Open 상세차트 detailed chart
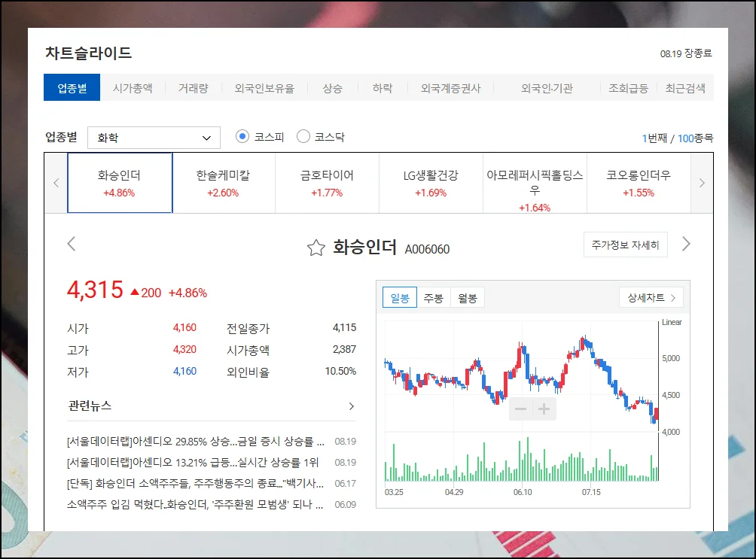Viewport: 756px width, 559px height. [x=651, y=298]
